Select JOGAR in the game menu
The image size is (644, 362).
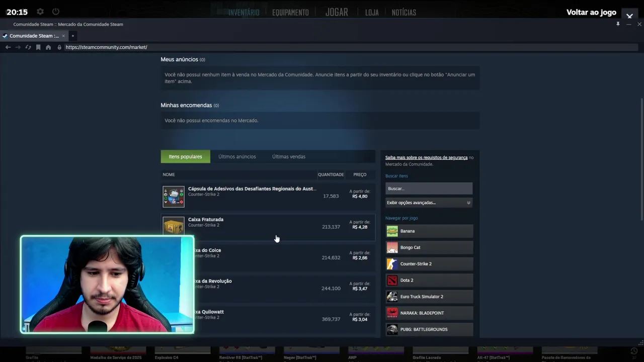[x=337, y=12]
